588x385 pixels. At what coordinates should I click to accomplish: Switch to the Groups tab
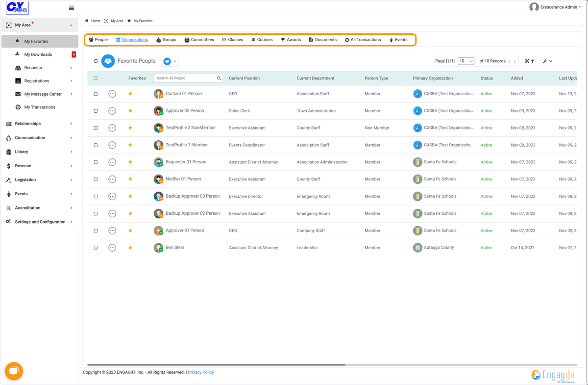(x=166, y=40)
